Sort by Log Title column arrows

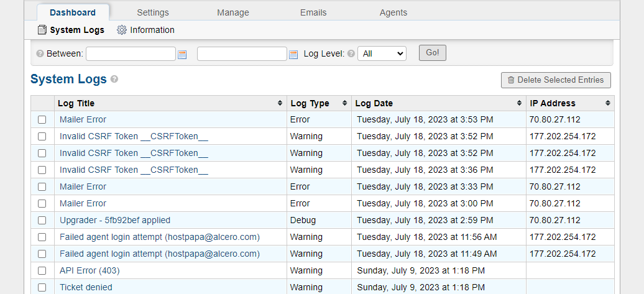tap(280, 103)
